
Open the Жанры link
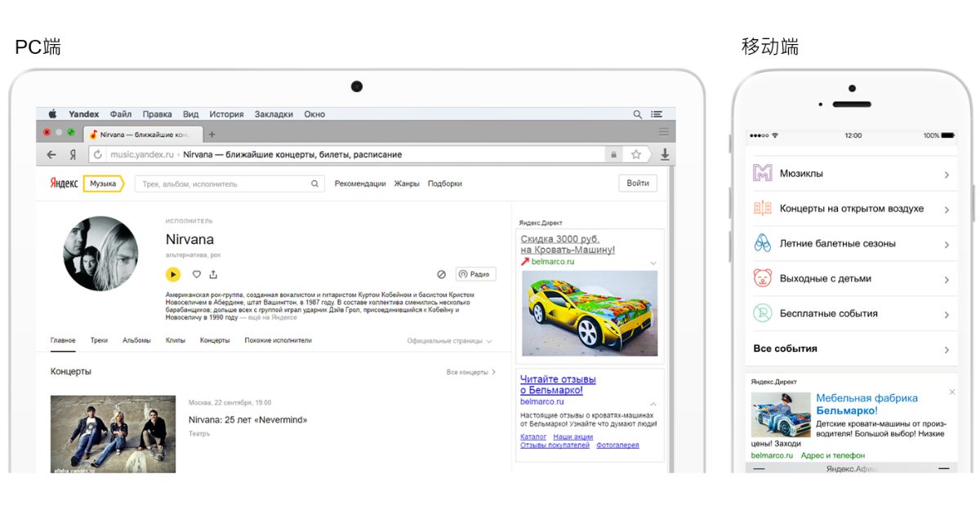click(x=407, y=184)
